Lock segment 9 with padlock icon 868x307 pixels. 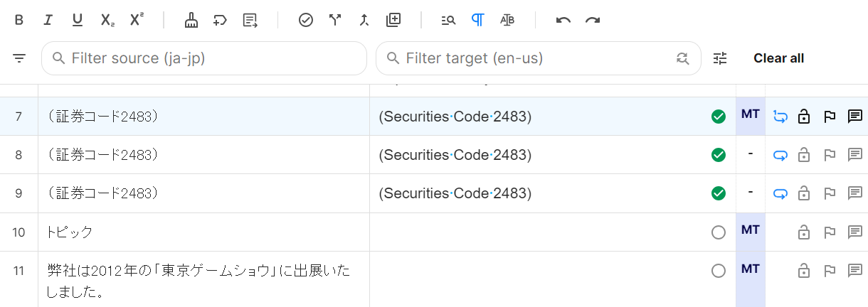(x=804, y=193)
